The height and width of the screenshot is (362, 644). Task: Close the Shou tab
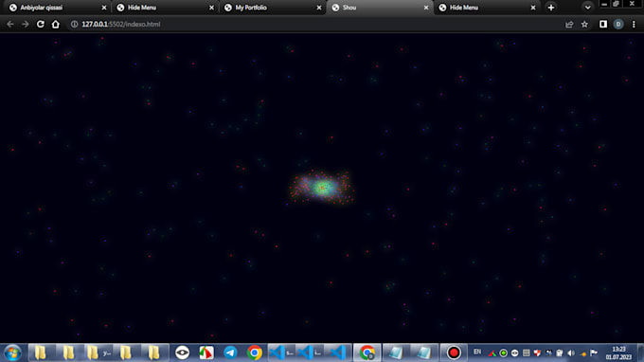click(x=426, y=8)
